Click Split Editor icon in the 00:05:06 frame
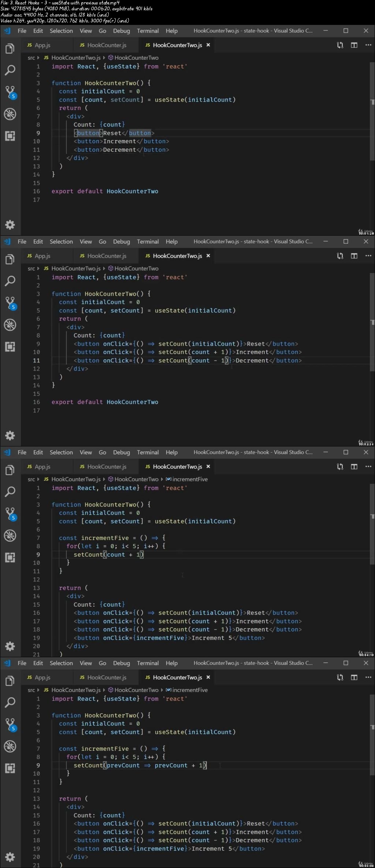 point(354,677)
